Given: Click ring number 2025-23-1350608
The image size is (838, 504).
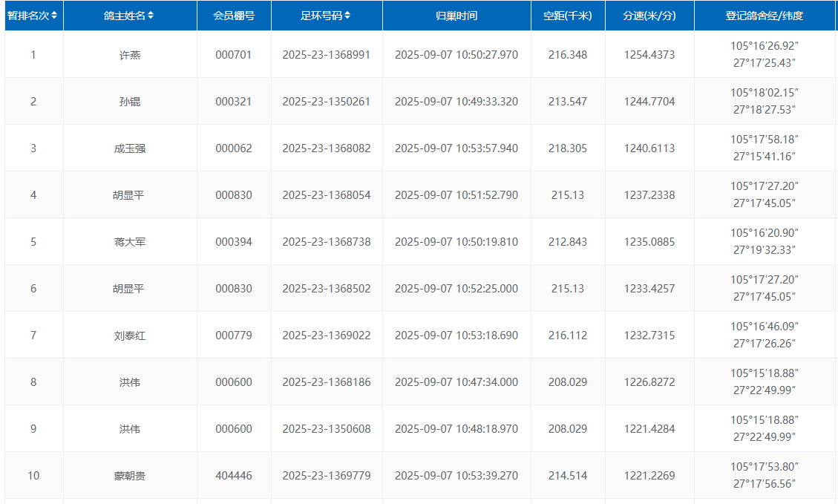Looking at the screenshot, I should [327, 429].
